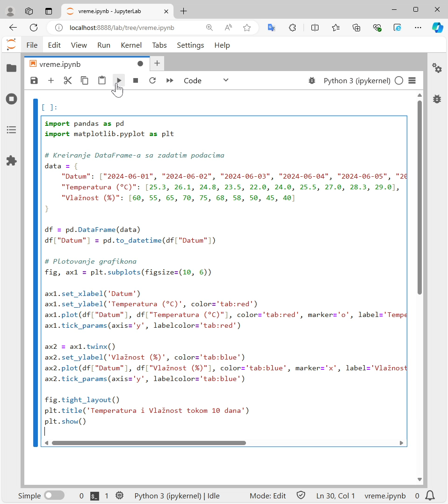
Task: Open a new launcher tab with plus
Action: (157, 63)
